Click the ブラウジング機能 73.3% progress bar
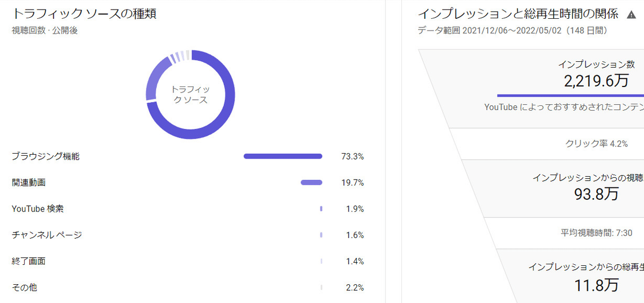The height and width of the screenshot is (303, 644). [x=283, y=156]
